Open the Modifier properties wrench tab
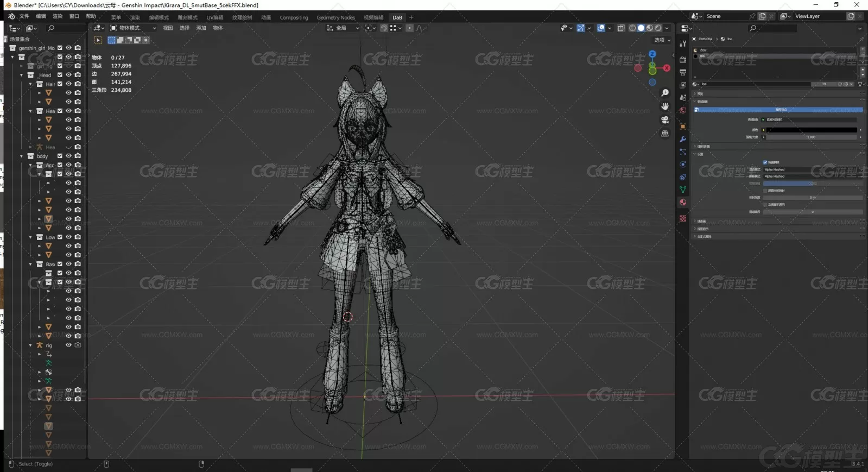Viewport: 868px width, 472px height. (x=683, y=140)
